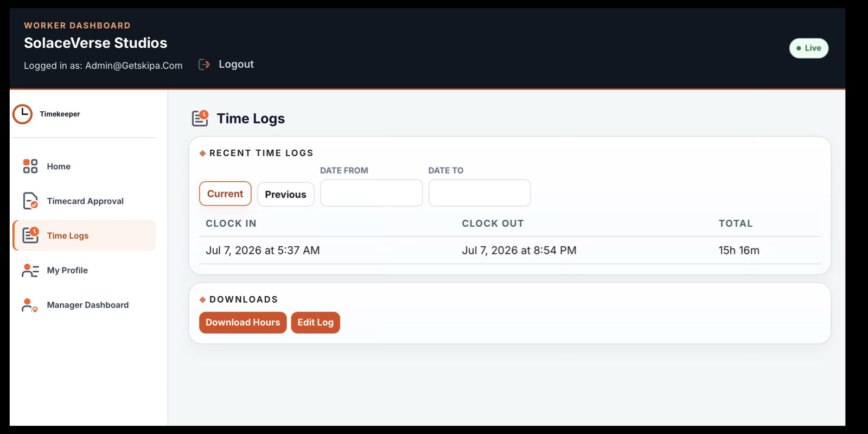Click the SolaceVerse Studios title

pyautogui.click(x=95, y=43)
